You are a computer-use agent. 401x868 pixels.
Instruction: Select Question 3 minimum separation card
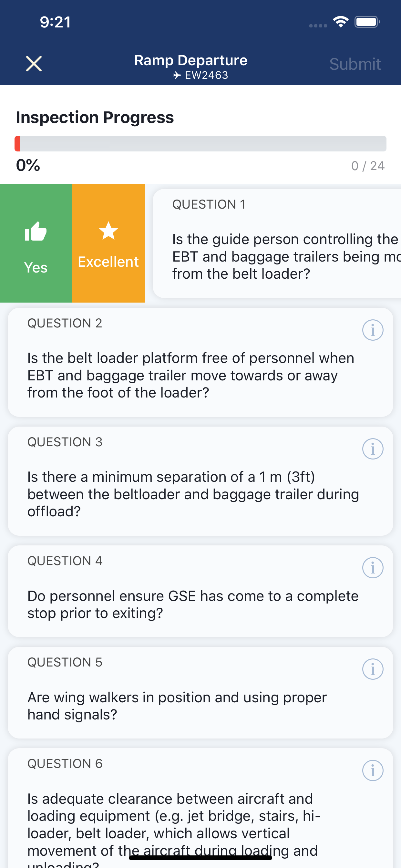tap(200, 481)
